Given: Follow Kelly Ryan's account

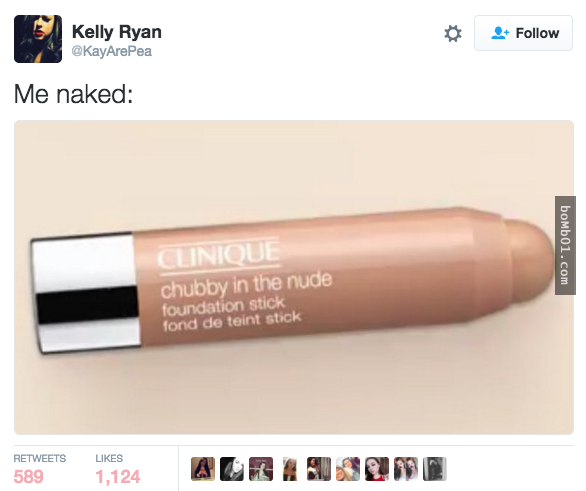Looking at the screenshot, I should tap(523, 33).
